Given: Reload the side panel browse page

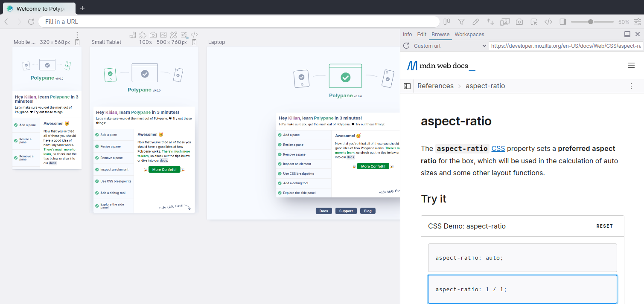Looking at the screenshot, I should 406,46.
